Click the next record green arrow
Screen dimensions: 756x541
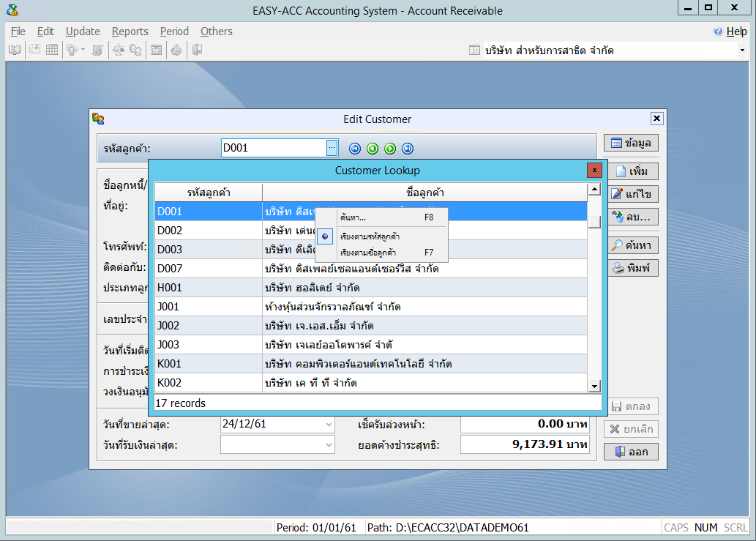click(x=390, y=149)
